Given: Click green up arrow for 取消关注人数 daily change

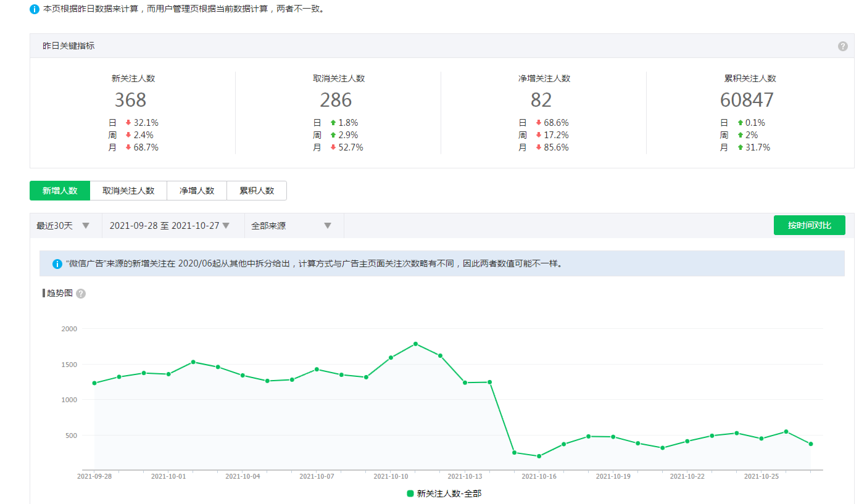Looking at the screenshot, I should pyautogui.click(x=333, y=123).
